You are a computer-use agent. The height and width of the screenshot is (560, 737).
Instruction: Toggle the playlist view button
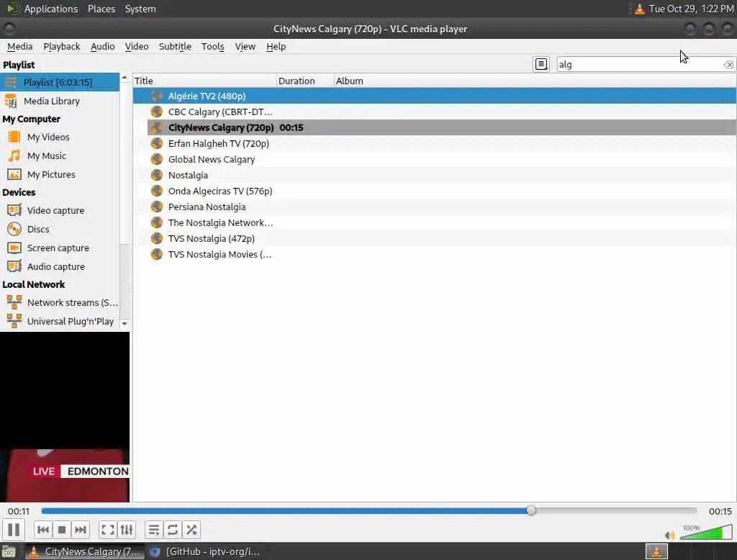pos(154,530)
